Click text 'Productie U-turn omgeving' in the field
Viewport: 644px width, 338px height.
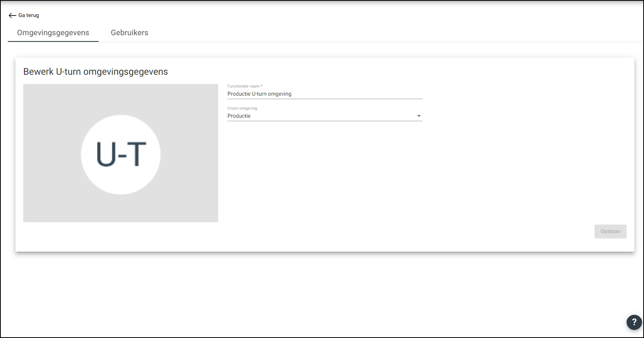pos(260,94)
